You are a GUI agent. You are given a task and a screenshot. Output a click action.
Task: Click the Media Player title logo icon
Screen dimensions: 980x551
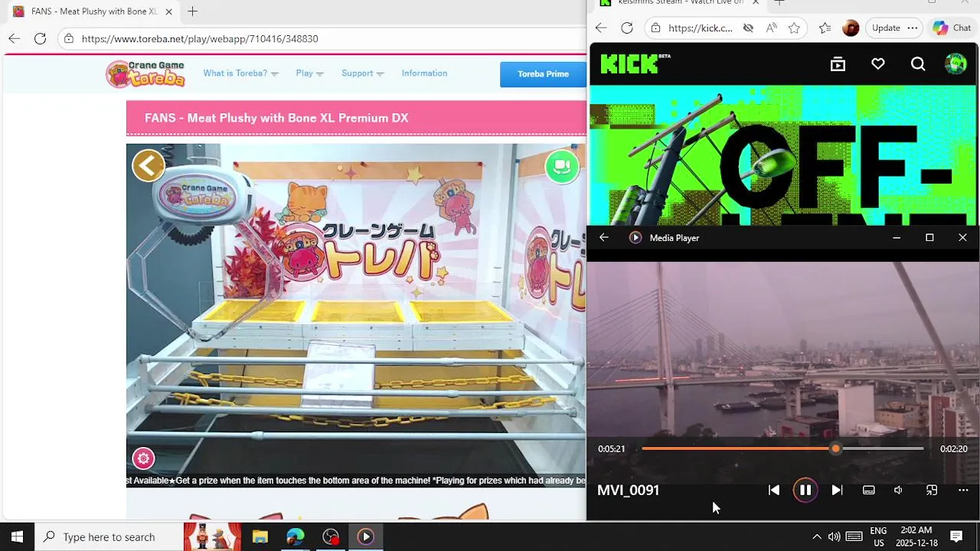pyautogui.click(x=635, y=238)
